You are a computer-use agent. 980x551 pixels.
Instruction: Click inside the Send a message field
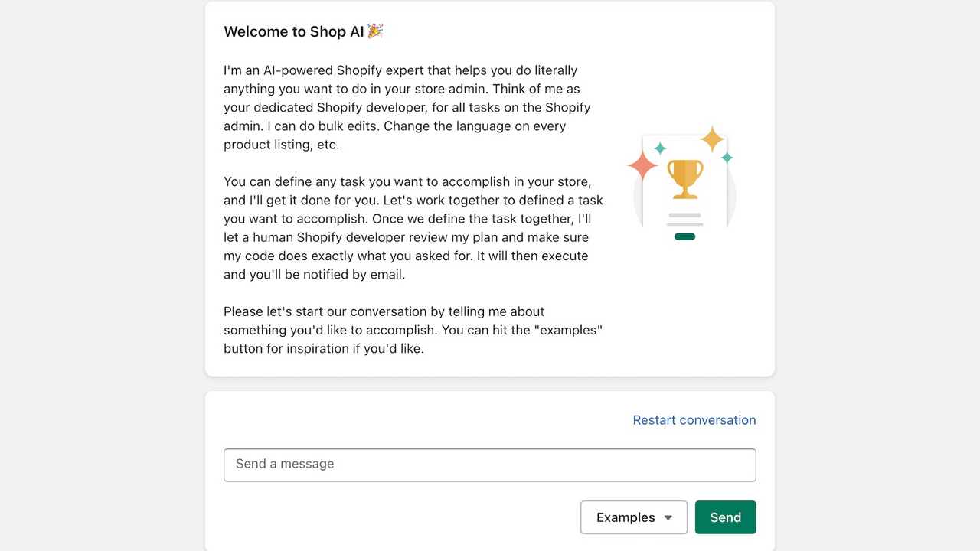coord(489,465)
